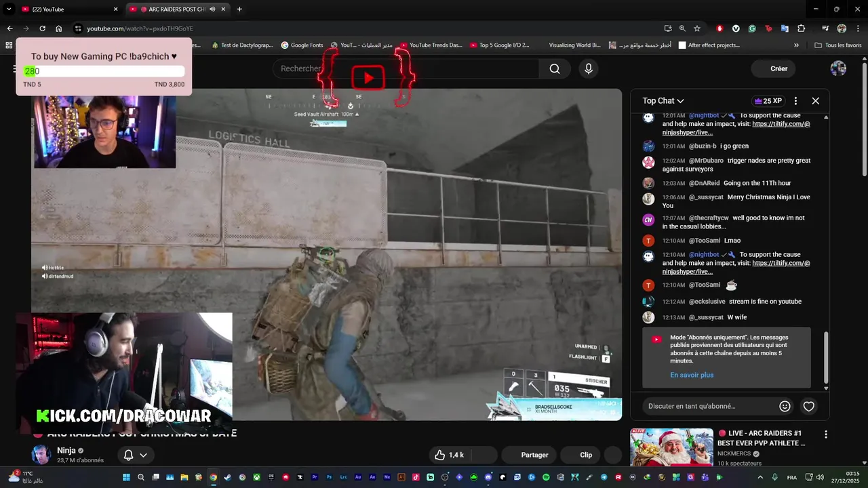The height and width of the screenshot is (488, 868).
Task: Open After effect projects bookmark
Action: click(x=709, y=45)
